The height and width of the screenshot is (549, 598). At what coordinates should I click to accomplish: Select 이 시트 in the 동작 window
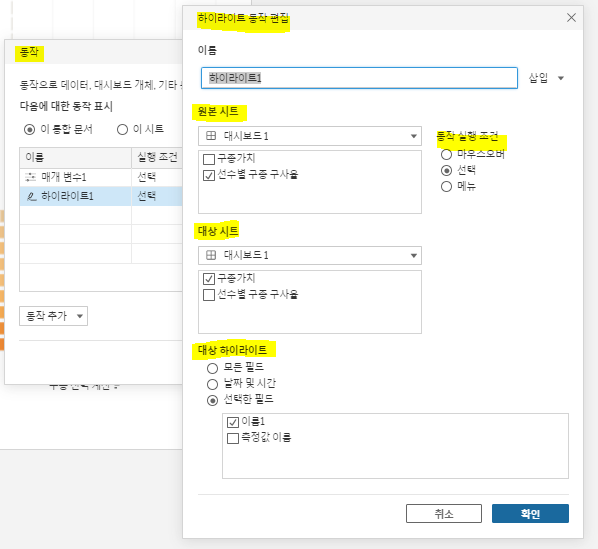pyautogui.click(x=122, y=130)
